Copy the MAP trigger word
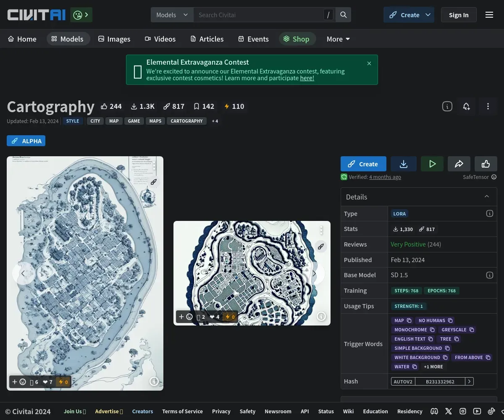Screen dimensions: 504x420 tap(409, 320)
